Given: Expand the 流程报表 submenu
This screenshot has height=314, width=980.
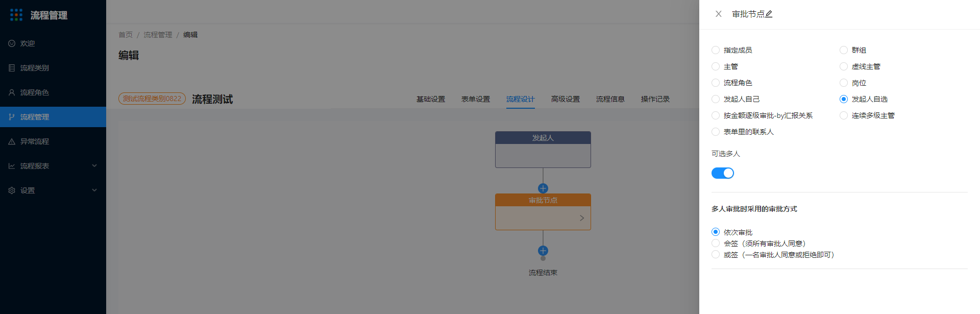Looking at the screenshot, I should tap(94, 166).
